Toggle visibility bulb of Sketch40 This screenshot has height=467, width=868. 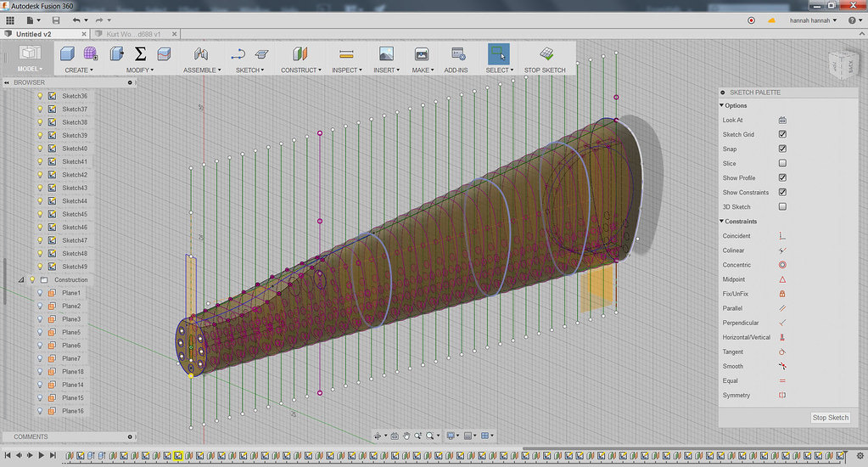[x=40, y=149]
